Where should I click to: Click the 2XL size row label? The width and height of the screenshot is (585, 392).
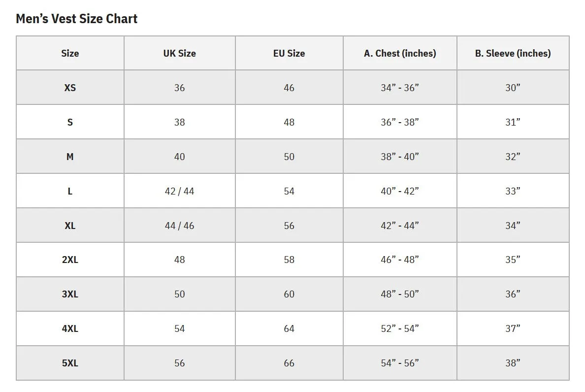coord(70,260)
